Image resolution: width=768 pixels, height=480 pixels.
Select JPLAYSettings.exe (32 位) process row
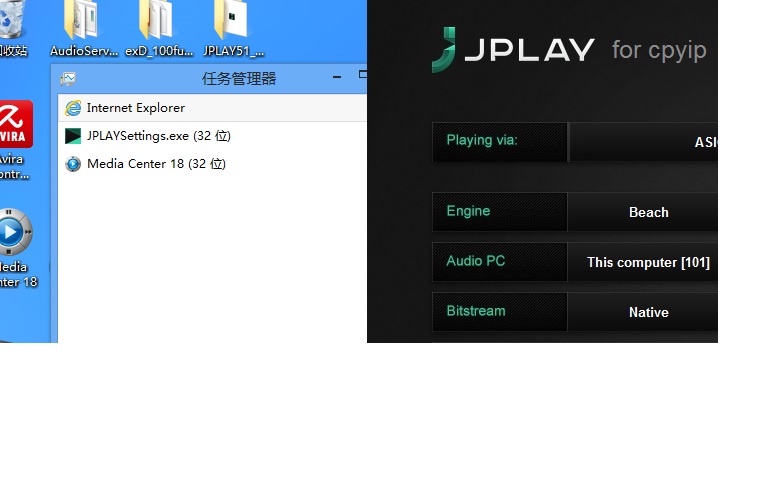click(x=212, y=136)
